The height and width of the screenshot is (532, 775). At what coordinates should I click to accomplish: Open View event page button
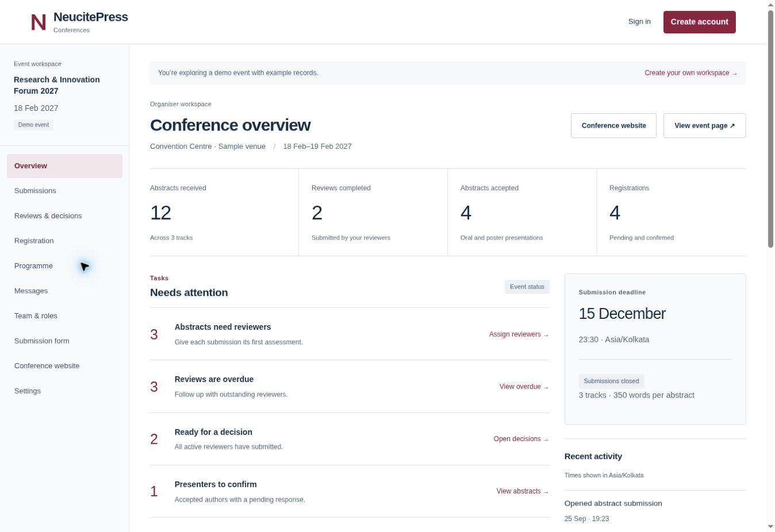[x=704, y=126]
